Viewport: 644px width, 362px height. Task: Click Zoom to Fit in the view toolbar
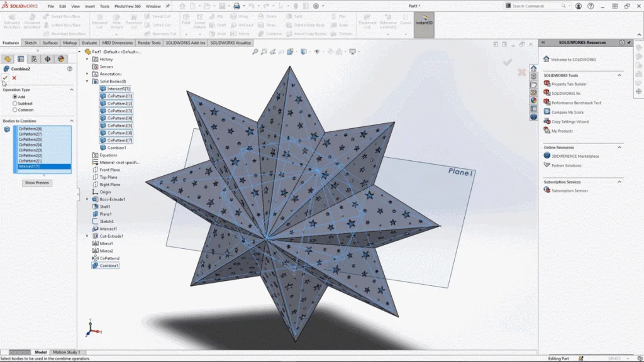tap(255, 52)
